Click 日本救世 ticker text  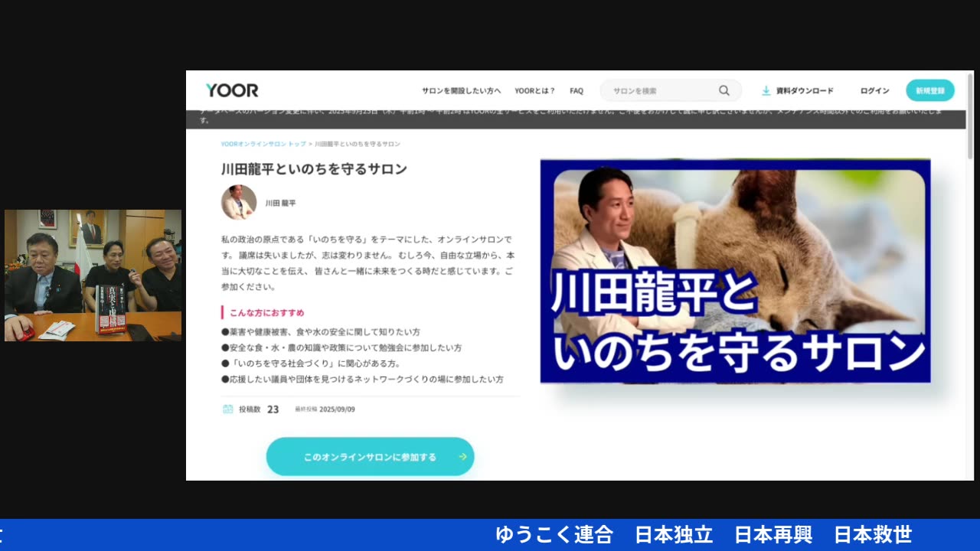873,535
